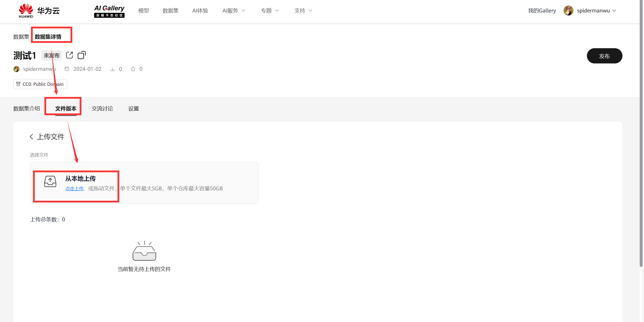Click the spidermanwu avatar in header

568,11
